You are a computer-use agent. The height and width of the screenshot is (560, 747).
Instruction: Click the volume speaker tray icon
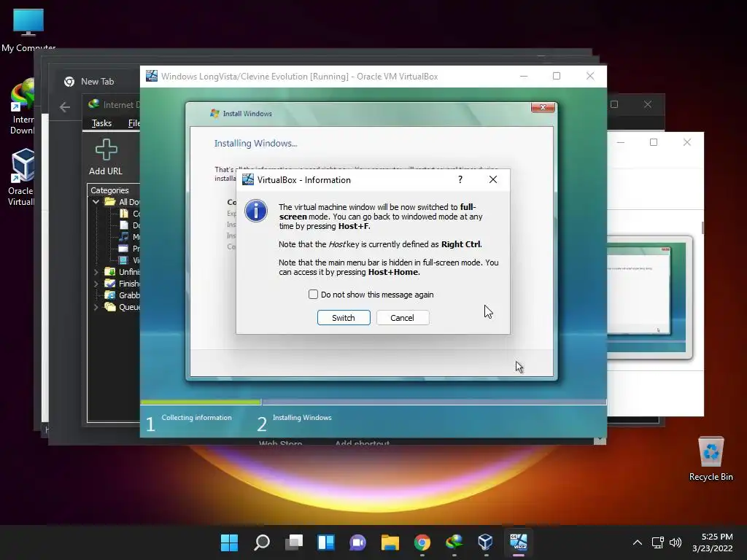click(x=676, y=542)
